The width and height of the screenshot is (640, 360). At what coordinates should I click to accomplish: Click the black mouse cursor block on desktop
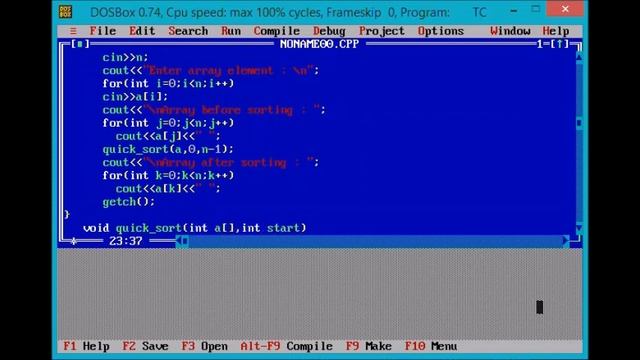click(540, 307)
